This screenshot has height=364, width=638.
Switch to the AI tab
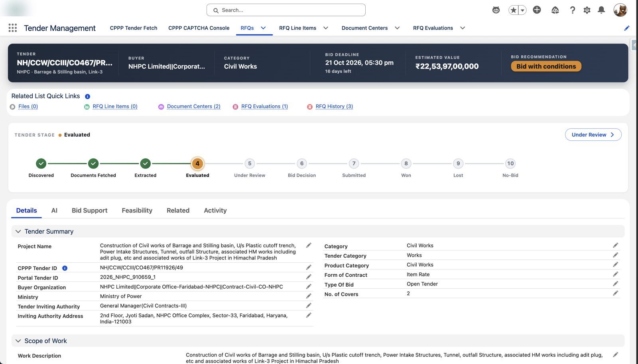(x=54, y=211)
